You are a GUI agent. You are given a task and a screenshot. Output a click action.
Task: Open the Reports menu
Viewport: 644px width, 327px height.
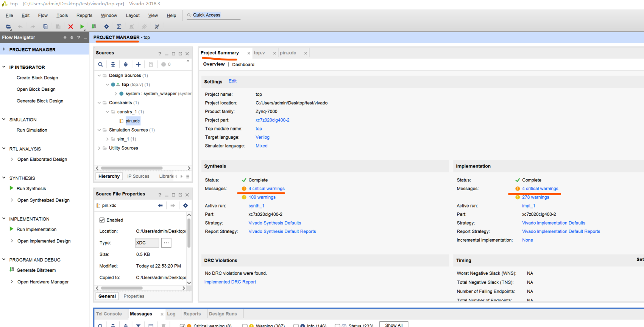click(x=84, y=15)
